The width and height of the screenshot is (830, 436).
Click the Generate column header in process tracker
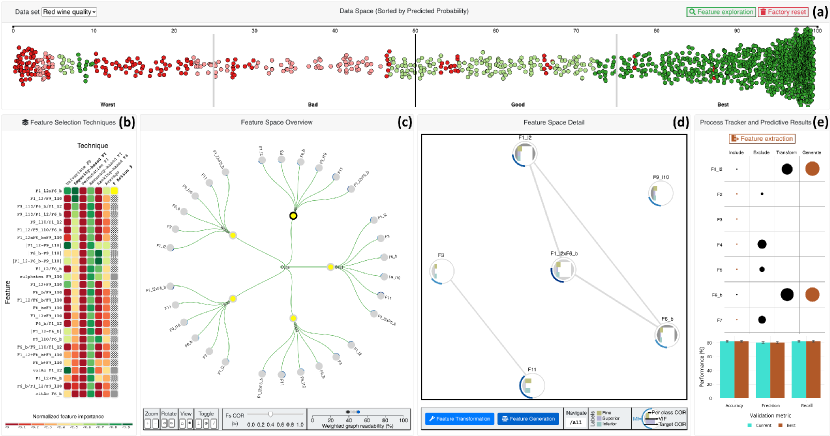(812, 152)
